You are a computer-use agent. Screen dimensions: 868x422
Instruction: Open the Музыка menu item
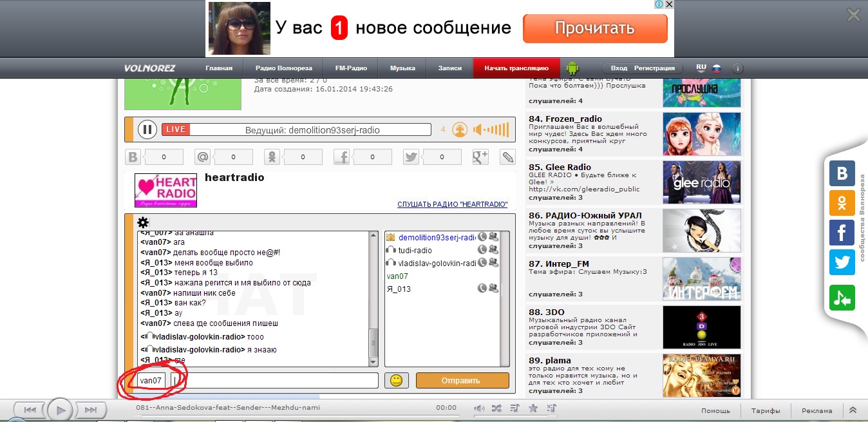402,68
